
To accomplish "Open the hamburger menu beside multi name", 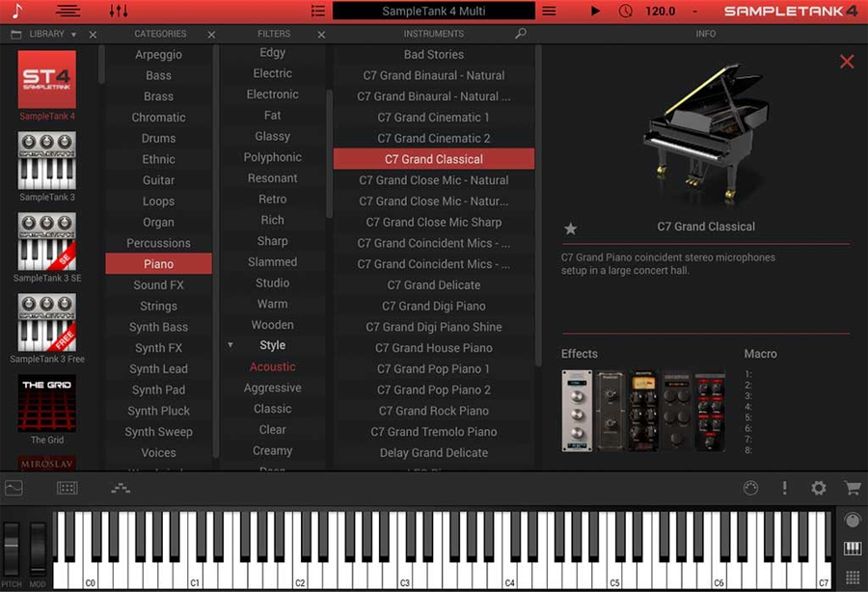I will click(549, 11).
